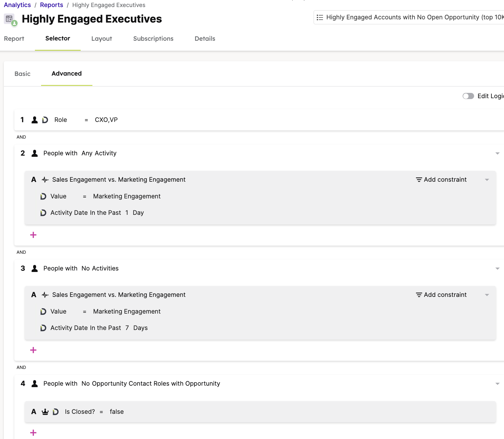Click the person icon in the Any Activity row
The width and height of the screenshot is (504, 439).
pyautogui.click(x=35, y=153)
